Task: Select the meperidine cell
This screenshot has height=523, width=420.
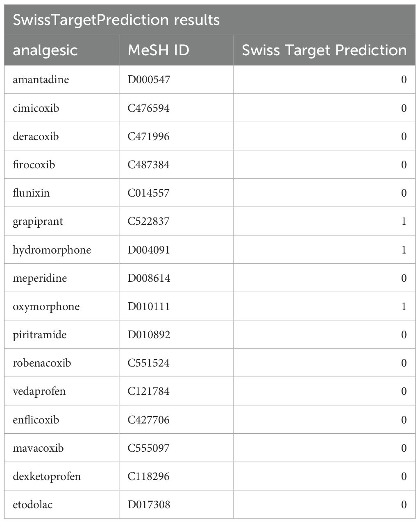Action: [40, 278]
